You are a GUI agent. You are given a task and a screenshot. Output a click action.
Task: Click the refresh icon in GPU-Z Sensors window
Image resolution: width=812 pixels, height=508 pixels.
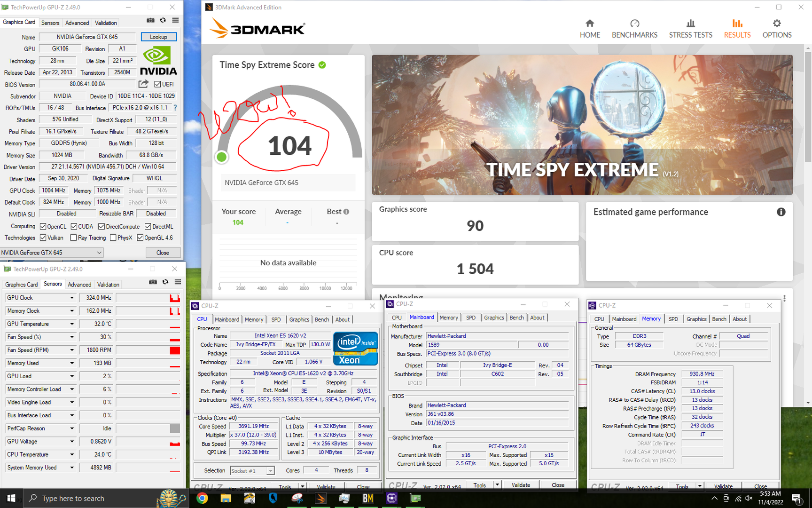165,282
